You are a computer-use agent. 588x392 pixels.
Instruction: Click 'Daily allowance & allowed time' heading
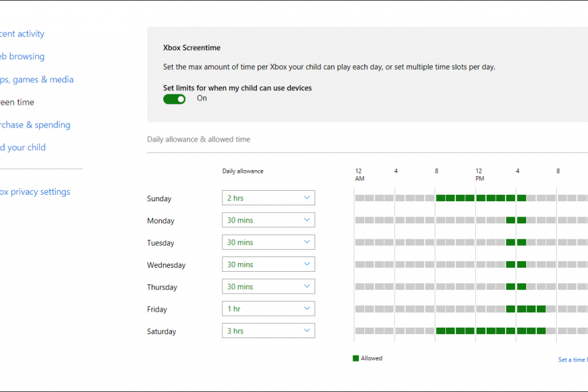tap(198, 140)
